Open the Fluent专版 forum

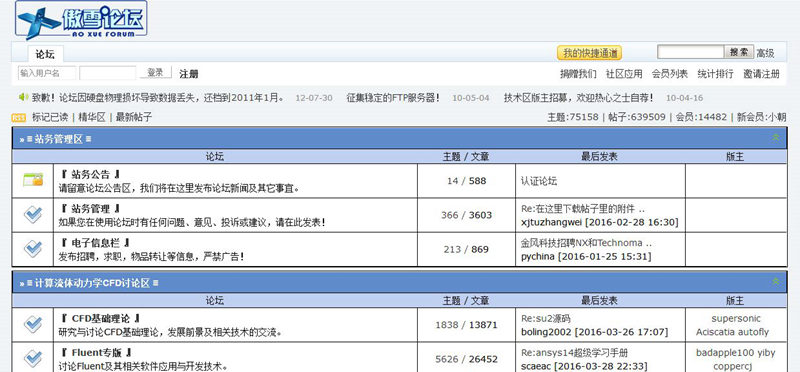pyautogui.click(x=96, y=353)
